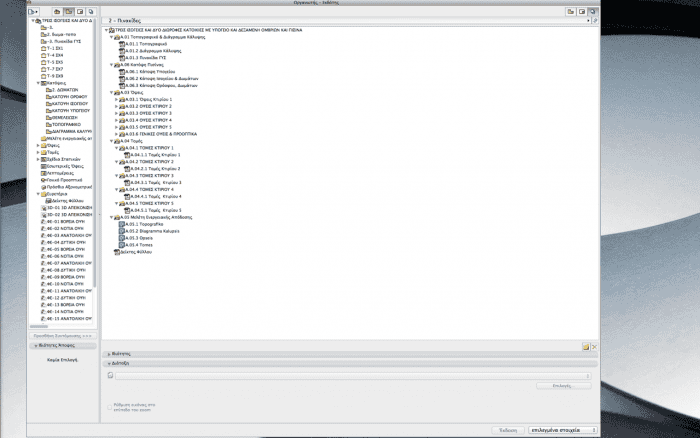
Task: Click house icon of T-5 EX5
Action: point(44,62)
